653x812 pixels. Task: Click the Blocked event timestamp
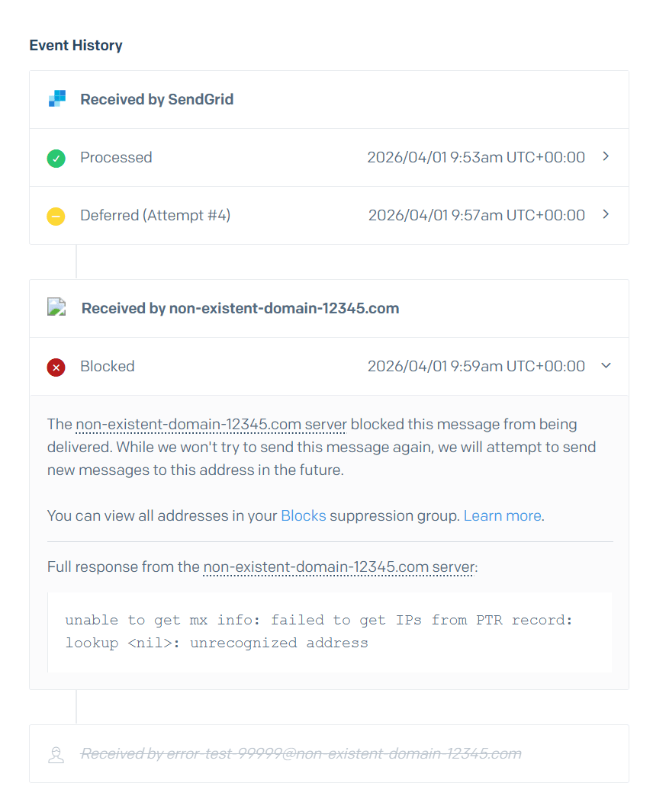[x=477, y=366]
